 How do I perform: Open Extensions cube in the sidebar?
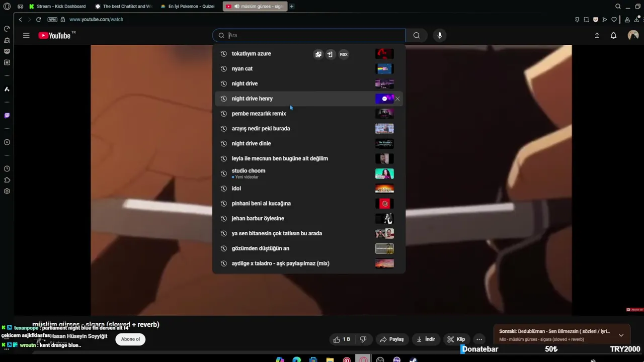pos(7,180)
